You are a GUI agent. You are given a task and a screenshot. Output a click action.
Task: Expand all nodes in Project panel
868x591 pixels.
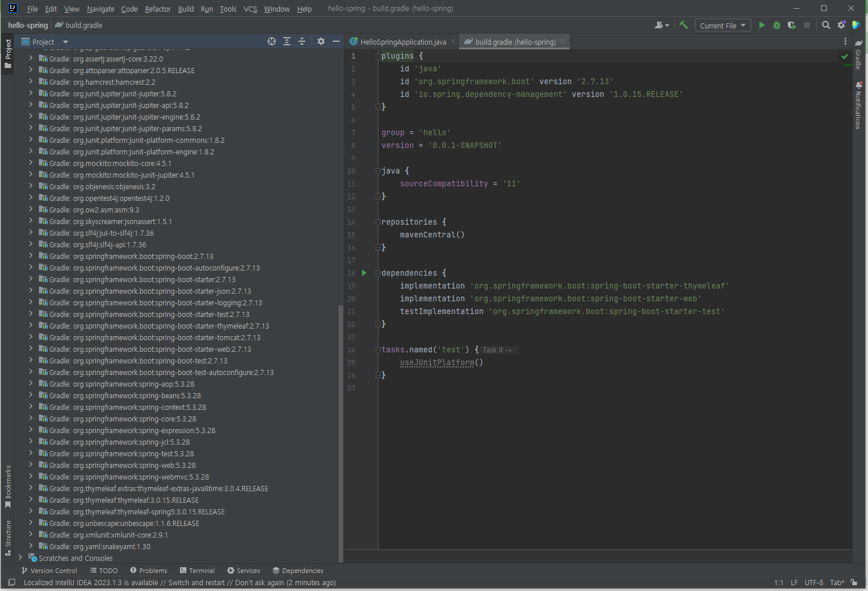287,41
